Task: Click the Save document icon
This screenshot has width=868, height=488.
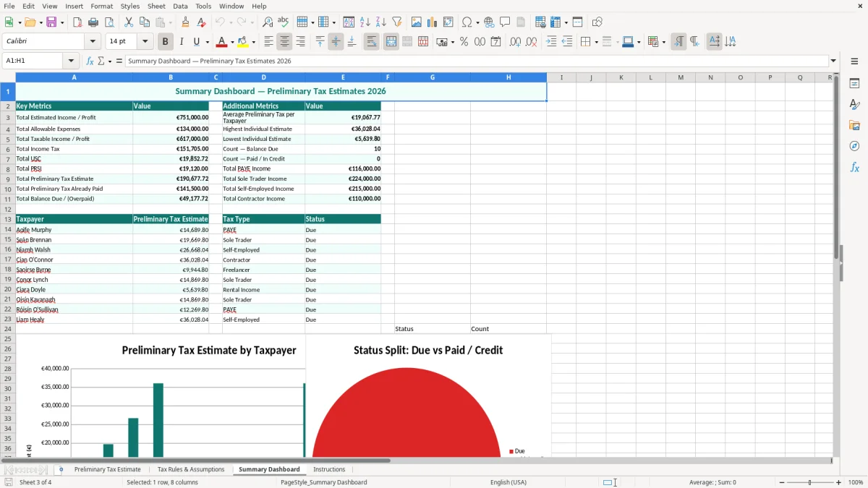Action: [51, 22]
